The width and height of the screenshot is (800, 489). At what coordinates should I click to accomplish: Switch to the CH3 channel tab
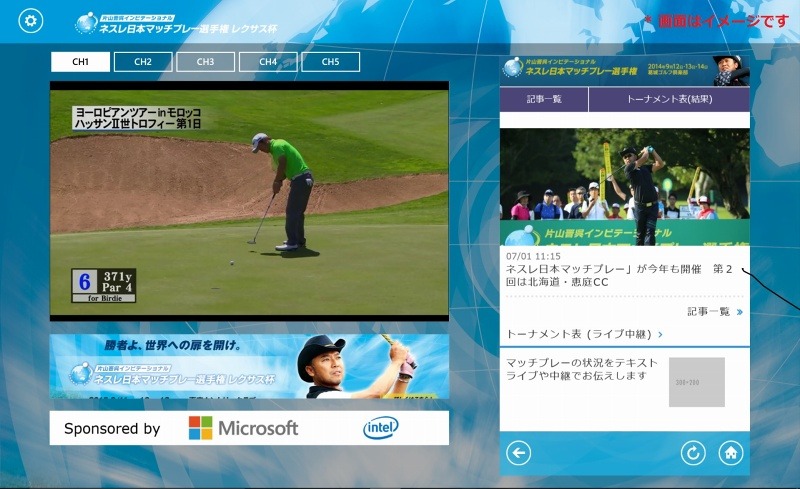pyautogui.click(x=205, y=62)
